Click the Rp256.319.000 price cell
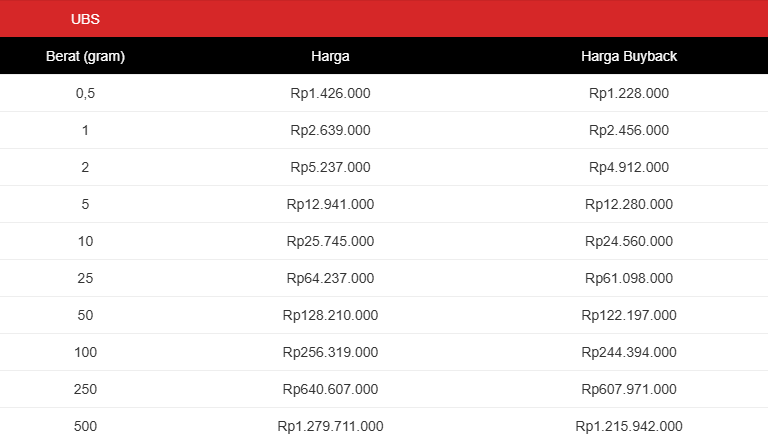Image resolution: width=769 pixels, height=441 pixels. (330, 353)
